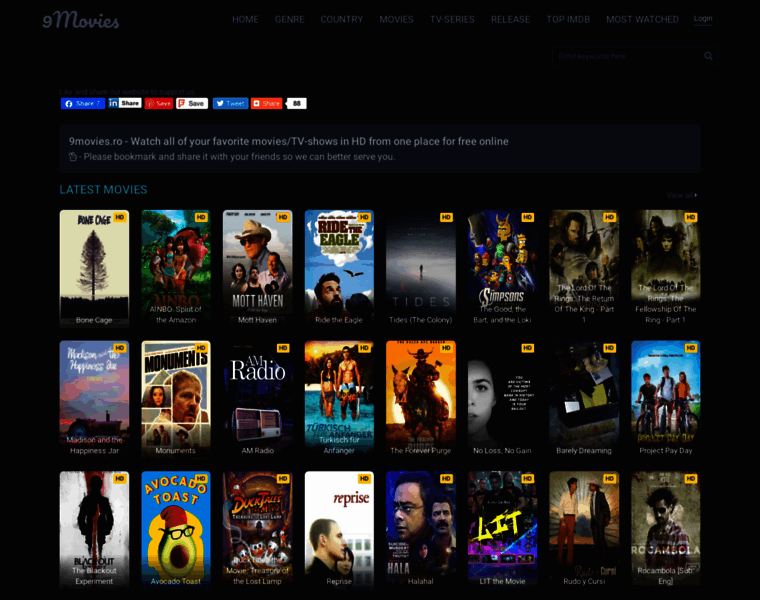Open the No Loss, No Gain poster
760x600 pixels.
click(502, 399)
